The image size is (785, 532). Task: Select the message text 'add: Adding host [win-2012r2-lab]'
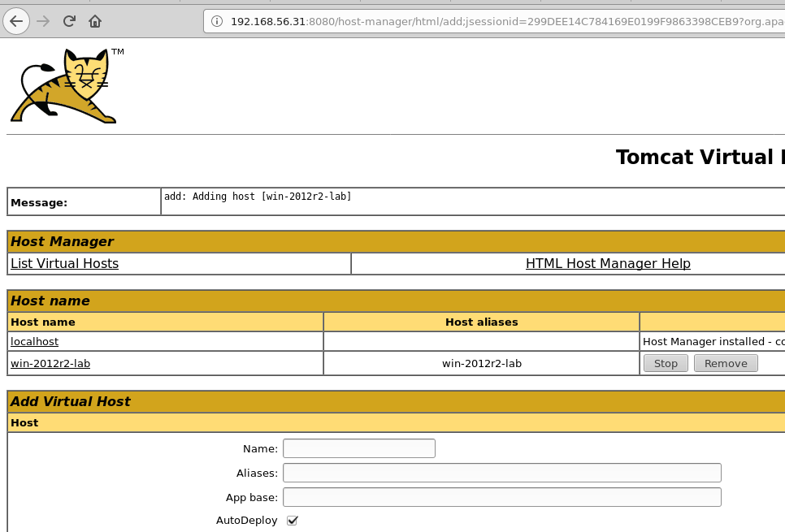258,197
